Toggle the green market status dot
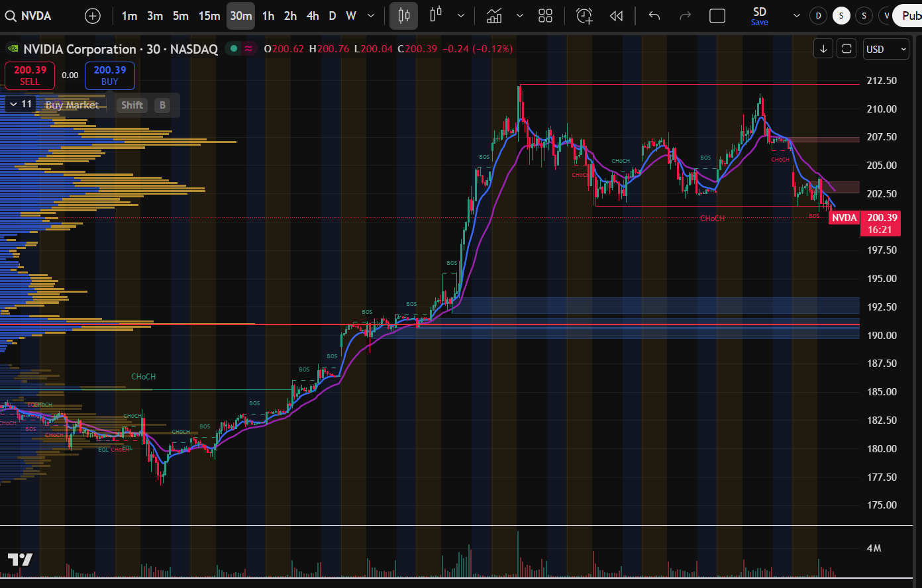This screenshot has width=922, height=588. [233, 48]
